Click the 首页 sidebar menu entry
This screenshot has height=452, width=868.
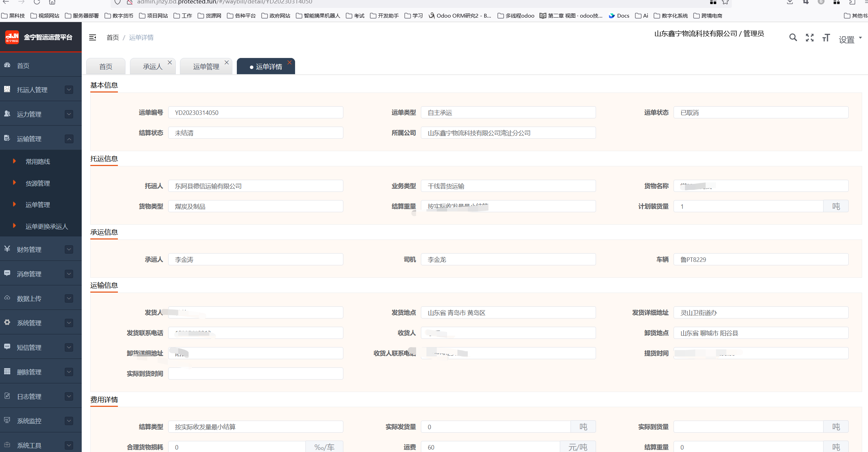(x=41, y=66)
